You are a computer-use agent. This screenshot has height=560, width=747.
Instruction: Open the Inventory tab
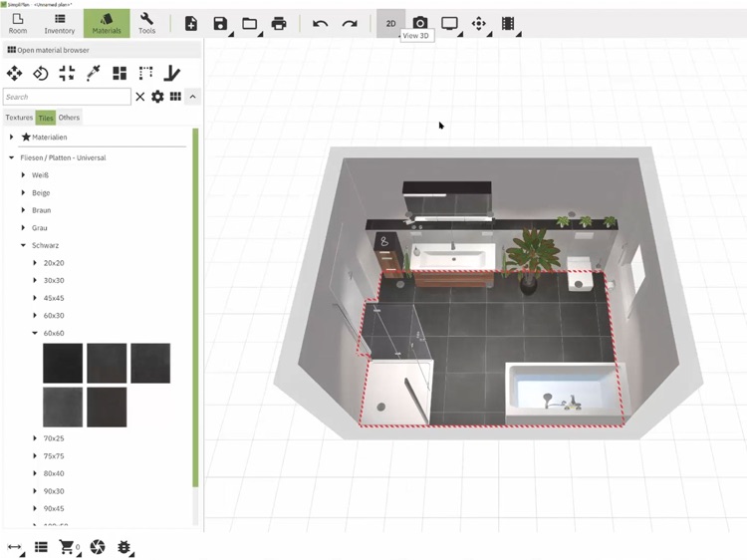point(60,23)
